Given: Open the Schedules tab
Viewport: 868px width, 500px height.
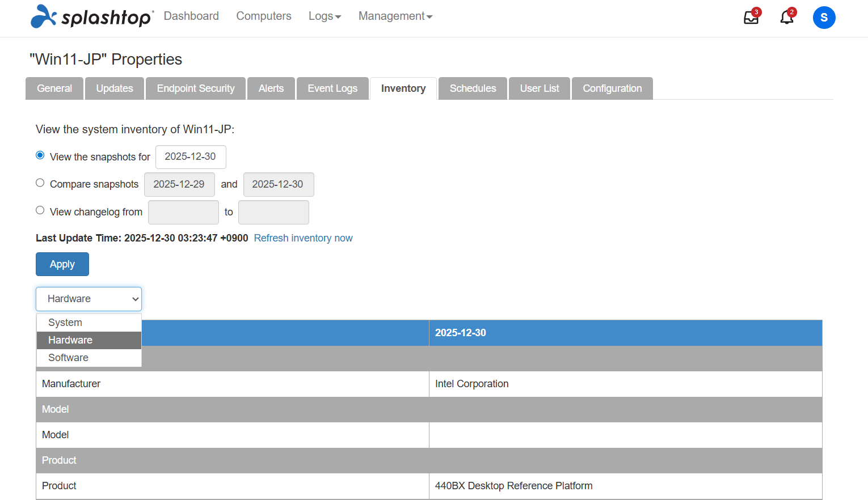Looking at the screenshot, I should tap(473, 88).
